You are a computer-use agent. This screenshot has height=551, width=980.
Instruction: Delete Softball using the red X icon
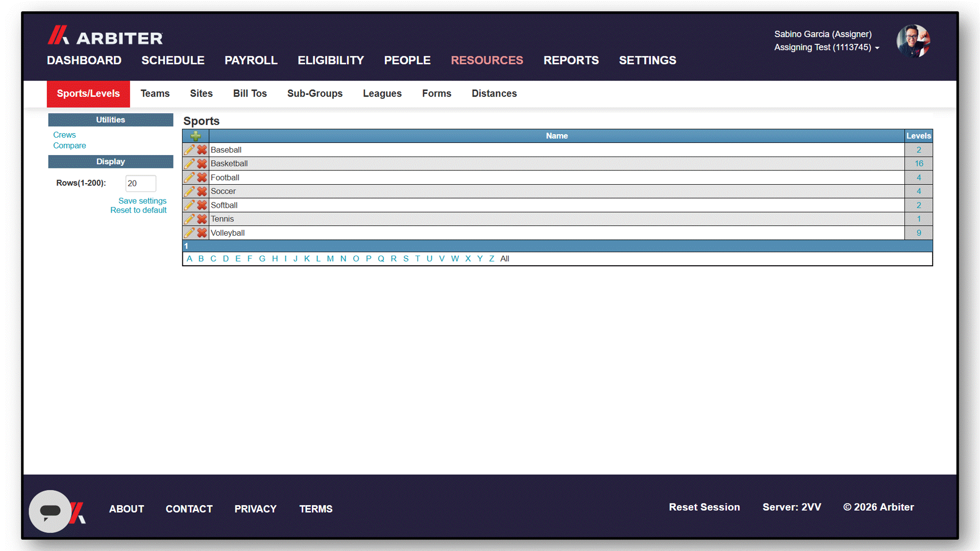coord(202,205)
